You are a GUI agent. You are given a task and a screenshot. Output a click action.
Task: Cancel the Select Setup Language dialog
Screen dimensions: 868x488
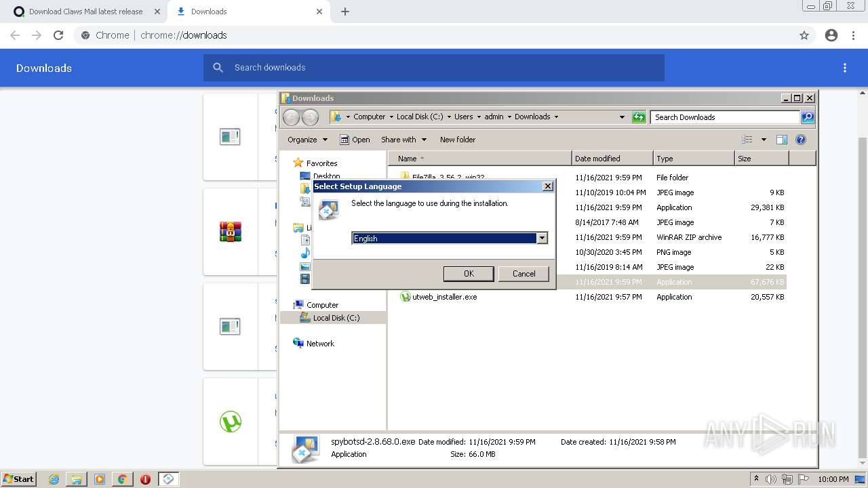pos(524,274)
